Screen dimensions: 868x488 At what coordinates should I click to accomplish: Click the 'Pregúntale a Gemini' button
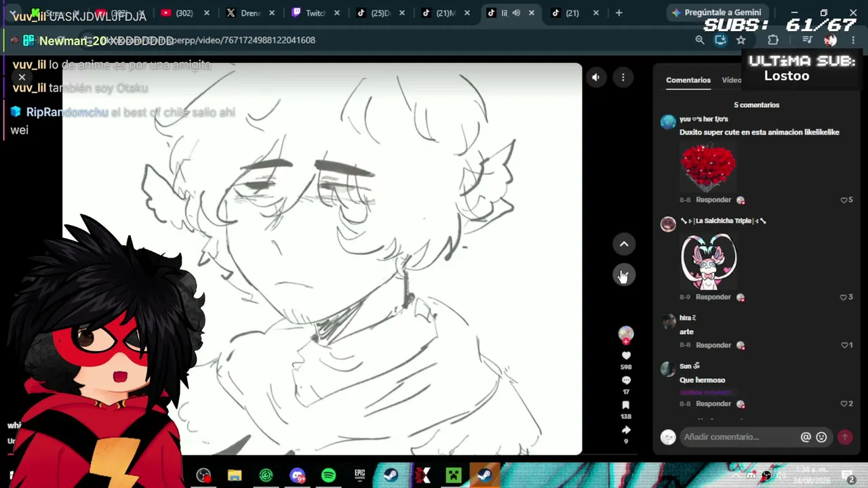(716, 12)
